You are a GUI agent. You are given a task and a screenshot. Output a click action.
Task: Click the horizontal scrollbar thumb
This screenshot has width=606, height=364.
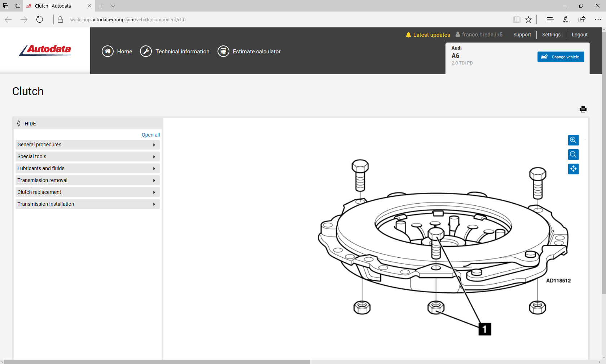[x=157, y=361]
